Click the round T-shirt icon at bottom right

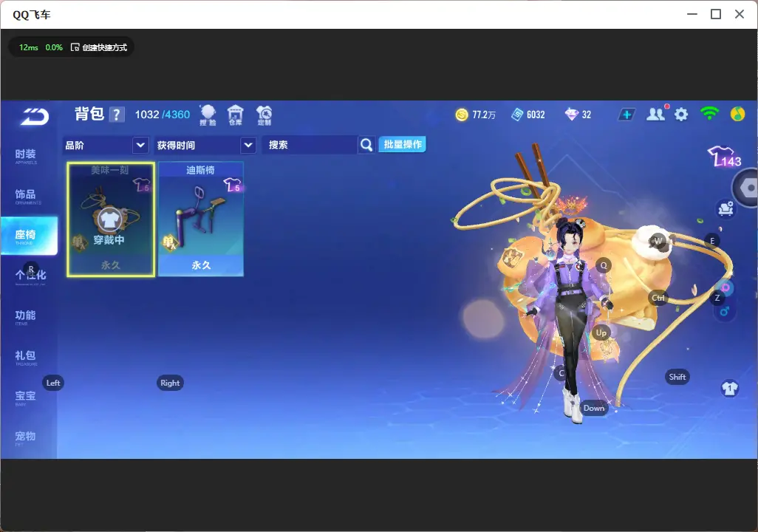(729, 389)
